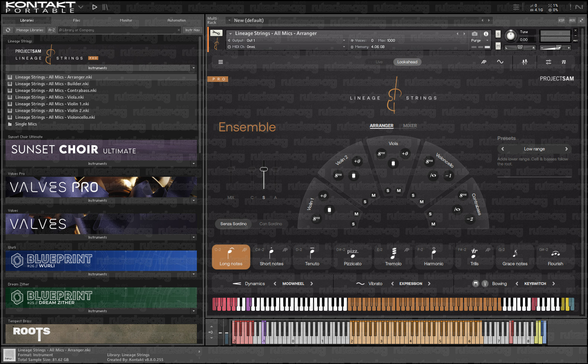Click the play button in the top bar
The image size is (588, 364).
(x=95, y=7)
